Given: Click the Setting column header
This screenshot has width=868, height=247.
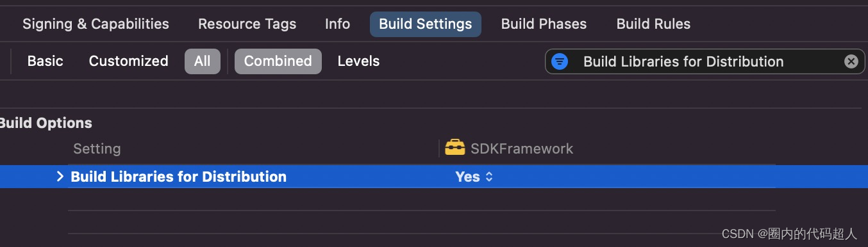Looking at the screenshot, I should click(x=97, y=148).
